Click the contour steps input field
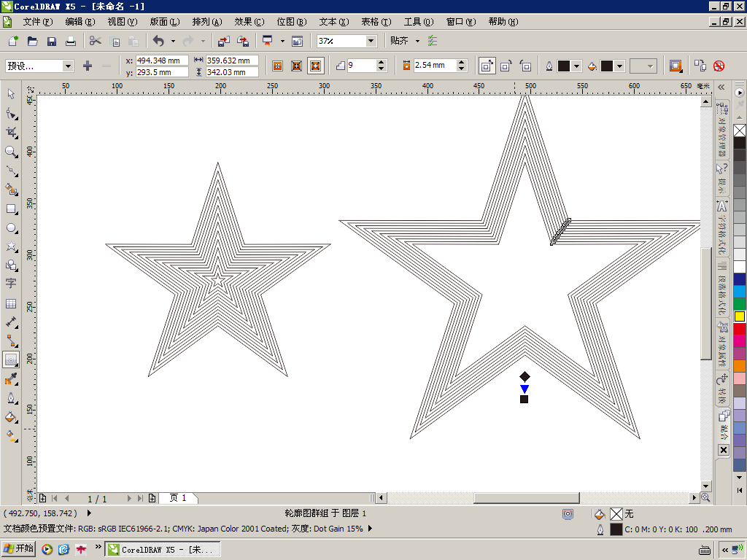The image size is (747, 560). pos(362,66)
